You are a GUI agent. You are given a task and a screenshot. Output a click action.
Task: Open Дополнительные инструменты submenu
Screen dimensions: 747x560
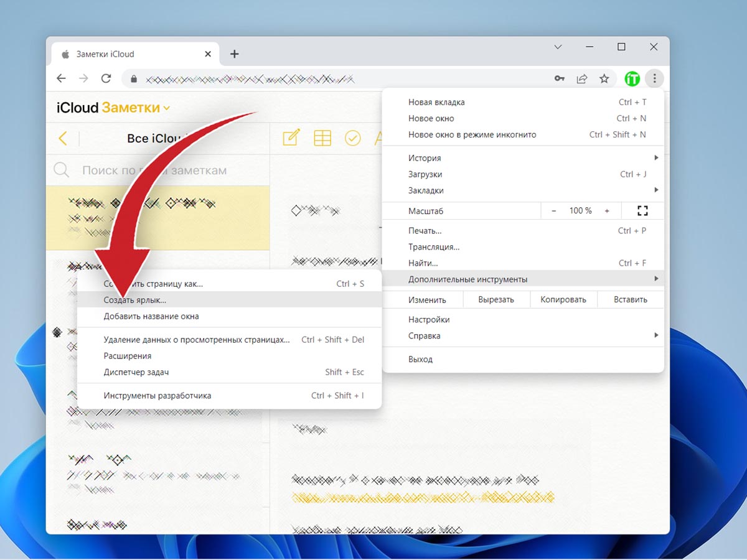click(523, 279)
